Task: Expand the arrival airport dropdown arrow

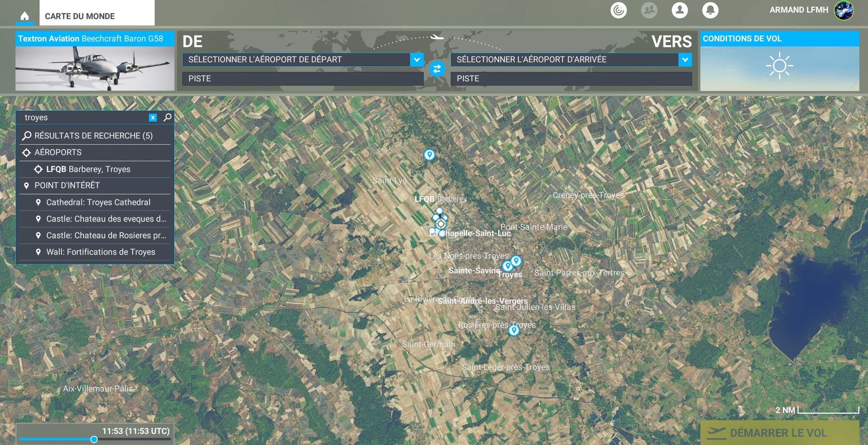Action: pyautogui.click(x=685, y=60)
